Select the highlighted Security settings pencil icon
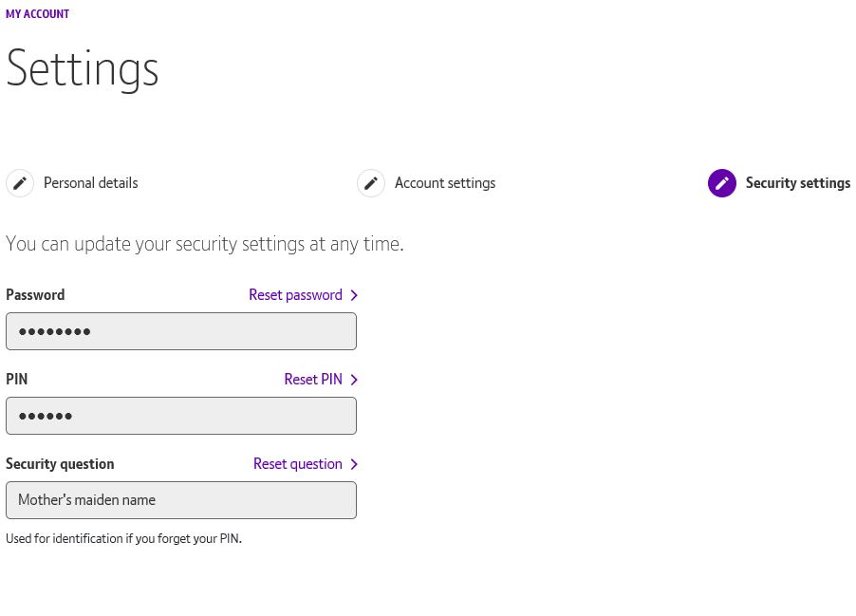Screen dimensions: 856x616 (x=722, y=183)
